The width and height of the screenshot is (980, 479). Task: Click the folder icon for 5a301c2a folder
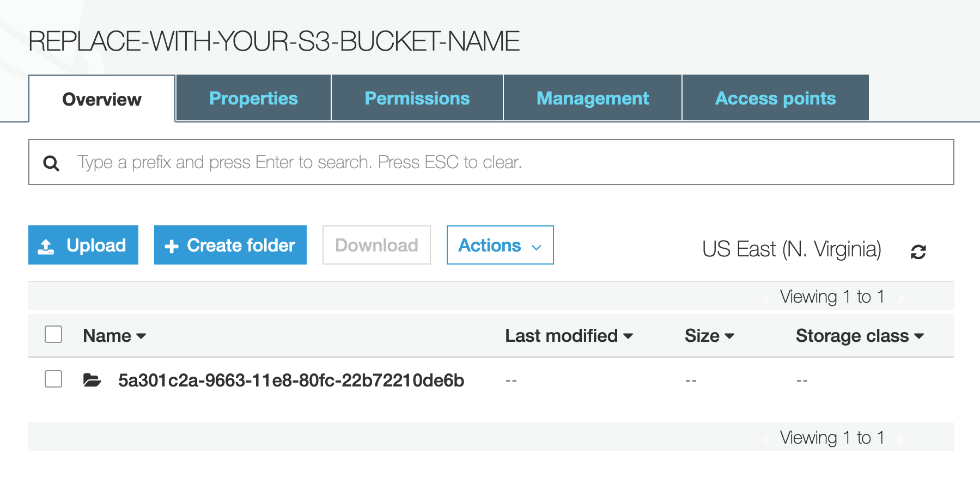pyautogui.click(x=92, y=380)
